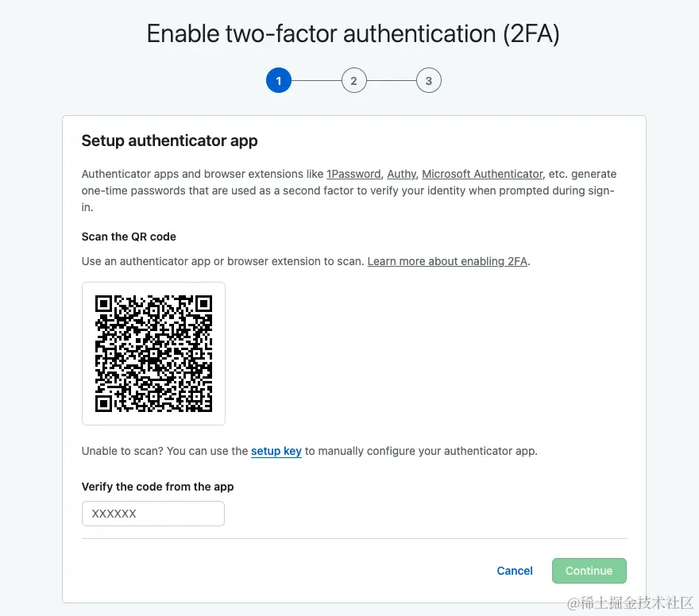Open the Microsoft Authenticator link

tap(482, 174)
